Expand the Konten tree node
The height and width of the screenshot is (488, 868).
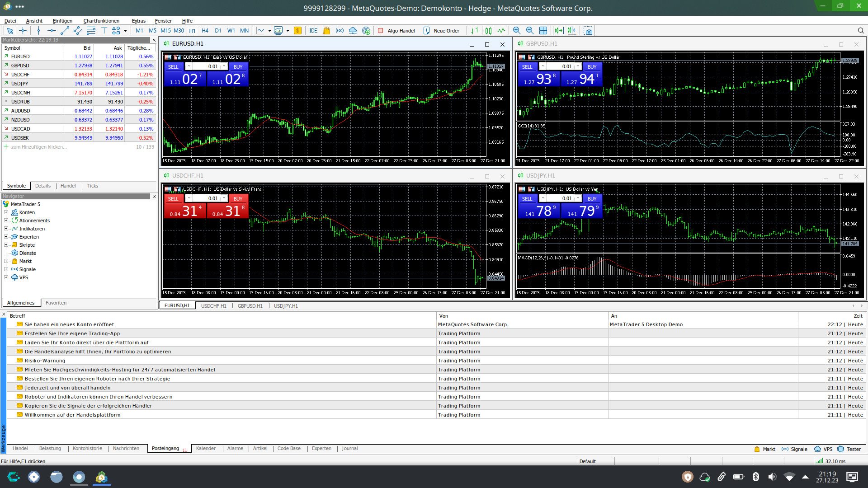coord(6,212)
